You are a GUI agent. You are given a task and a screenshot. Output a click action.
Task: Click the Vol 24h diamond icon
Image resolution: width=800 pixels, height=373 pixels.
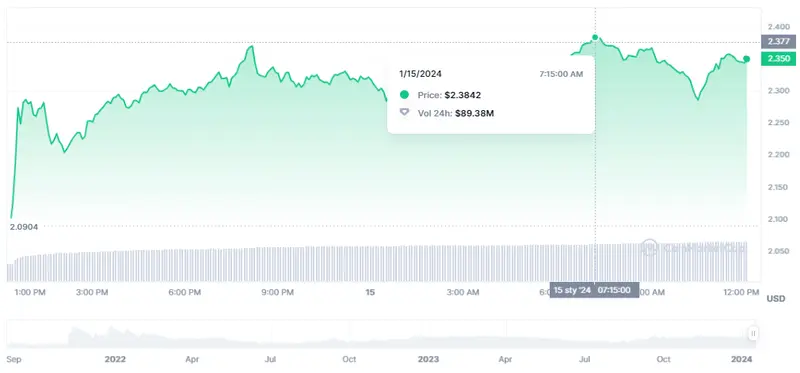click(x=404, y=112)
